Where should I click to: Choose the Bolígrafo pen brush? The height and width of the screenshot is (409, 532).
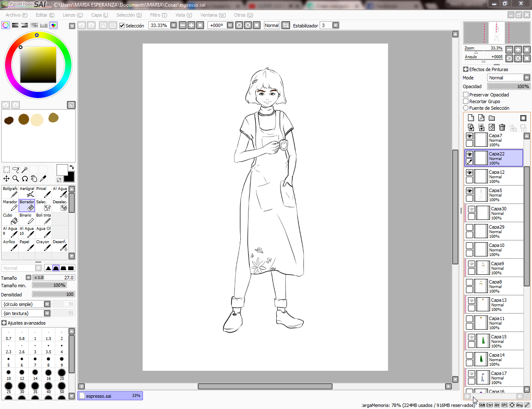click(x=10, y=192)
